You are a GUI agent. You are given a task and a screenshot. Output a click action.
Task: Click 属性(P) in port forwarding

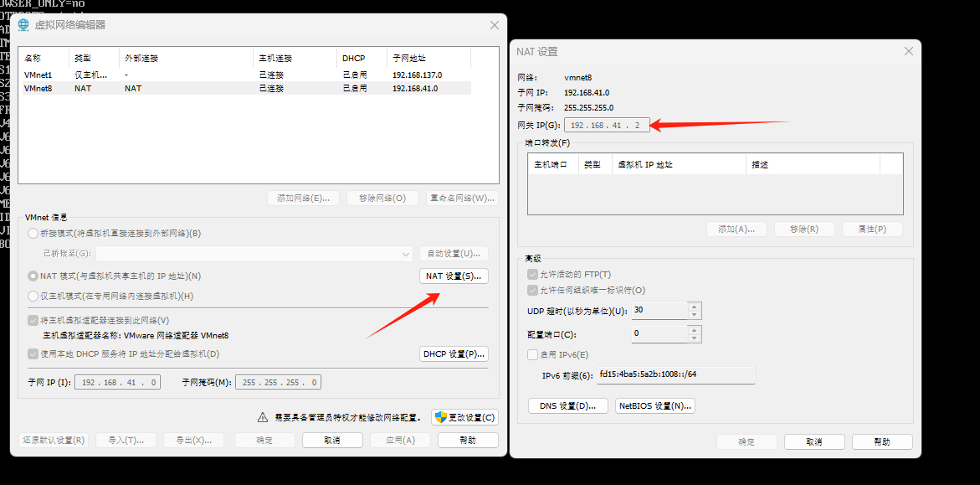pyautogui.click(x=873, y=229)
